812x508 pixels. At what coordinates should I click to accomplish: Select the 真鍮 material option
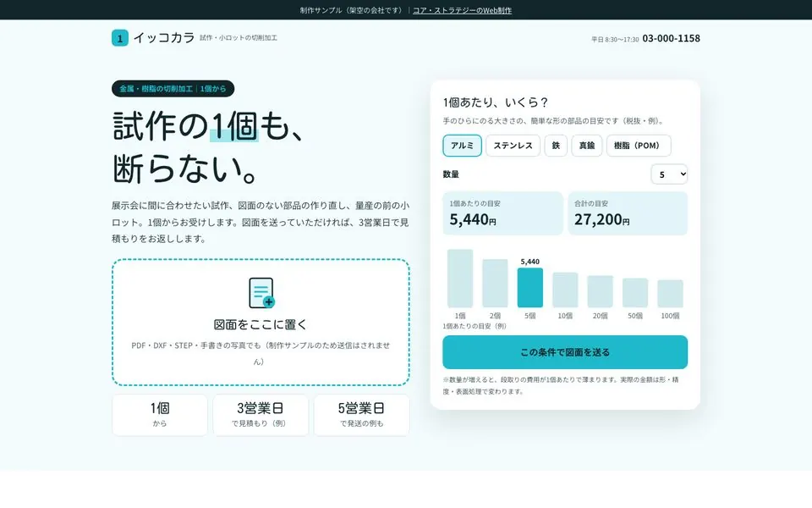click(x=587, y=146)
